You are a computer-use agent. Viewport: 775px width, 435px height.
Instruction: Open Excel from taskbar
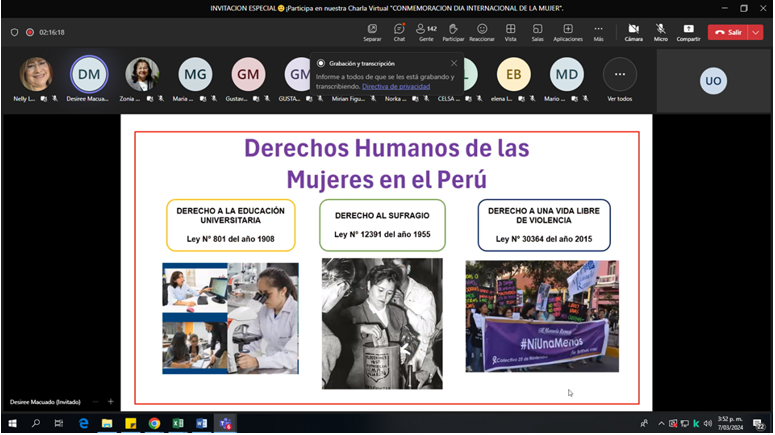point(178,424)
